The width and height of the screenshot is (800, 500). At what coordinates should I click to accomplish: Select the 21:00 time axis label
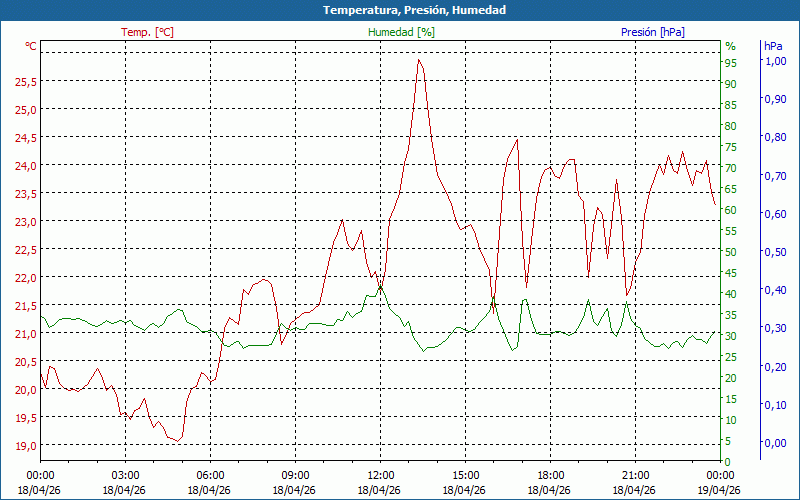[x=635, y=475]
